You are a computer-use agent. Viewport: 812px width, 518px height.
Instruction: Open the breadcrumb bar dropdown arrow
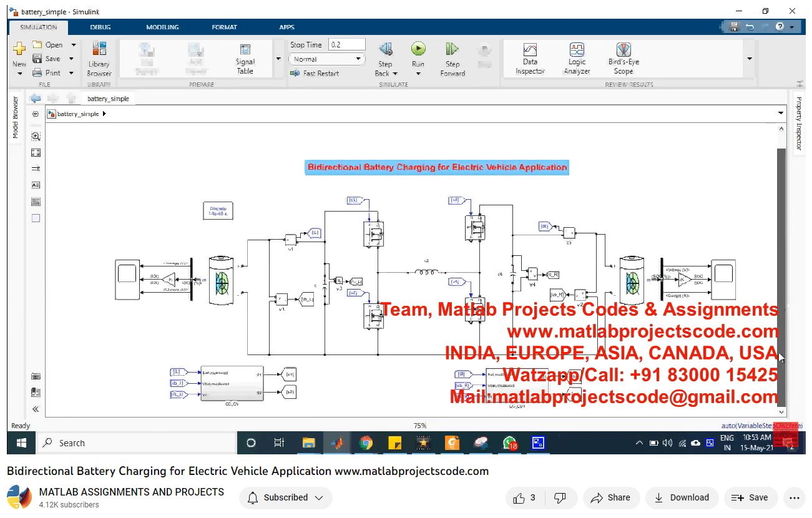pyautogui.click(x=781, y=113)
